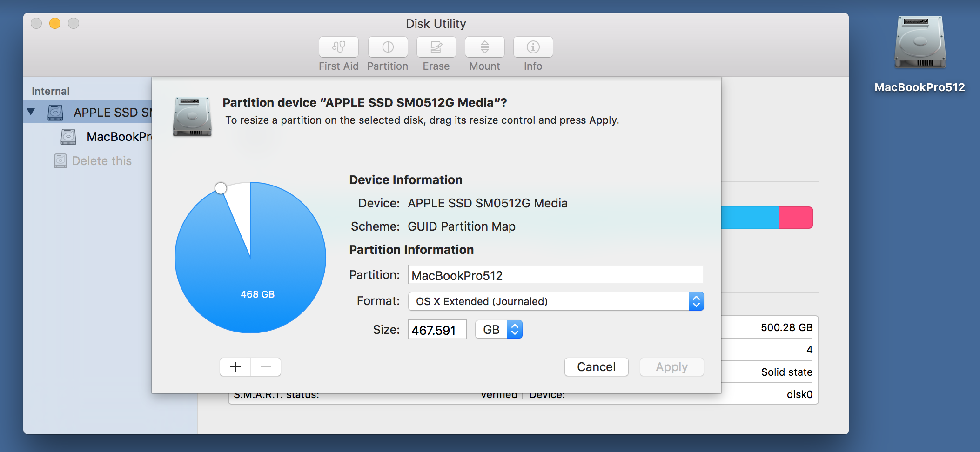Select the MacBookPro512 desktop drive icon

tap(920, 43)
